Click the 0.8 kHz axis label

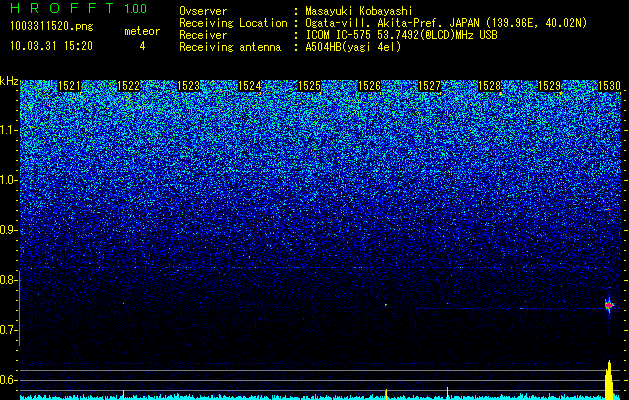9,280
